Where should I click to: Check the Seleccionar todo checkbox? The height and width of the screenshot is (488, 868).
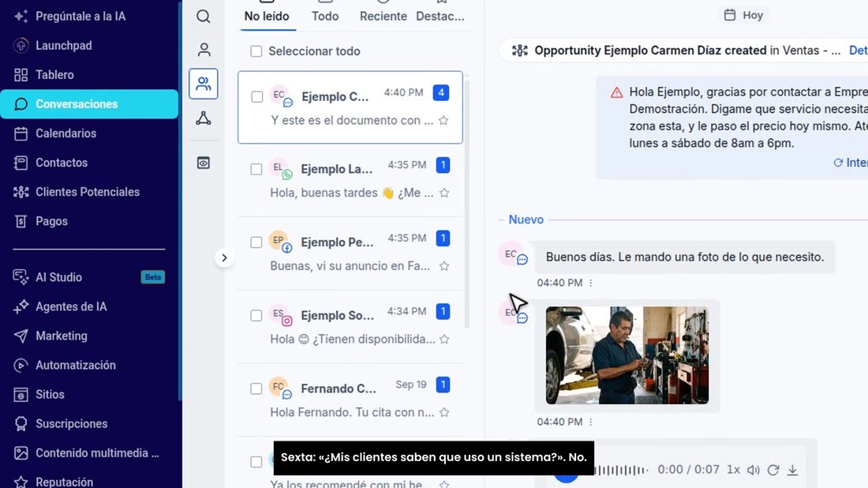pos(256,51)
